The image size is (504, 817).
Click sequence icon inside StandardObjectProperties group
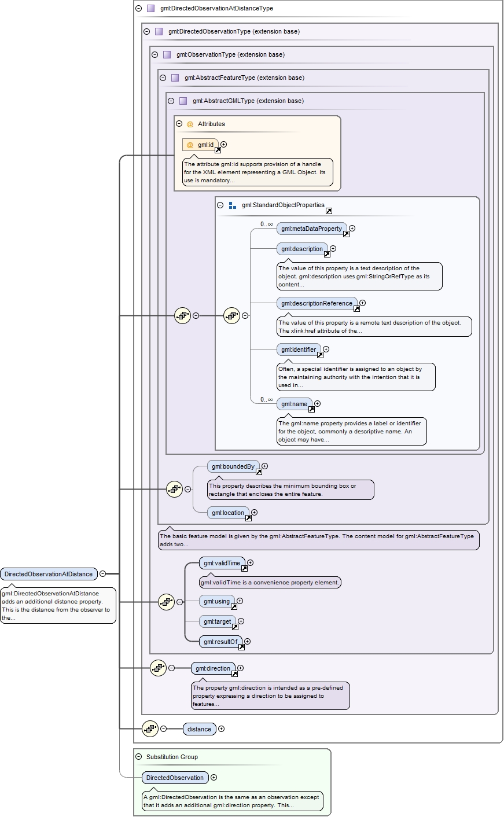click(231, 315)
